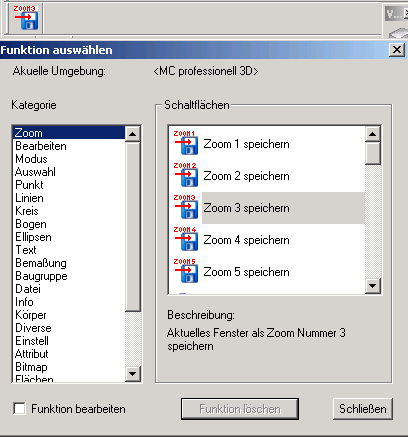Screen dimensions: 408x437
Task: Pick Bitmap from the category list
Action: (x=31, y=367)
